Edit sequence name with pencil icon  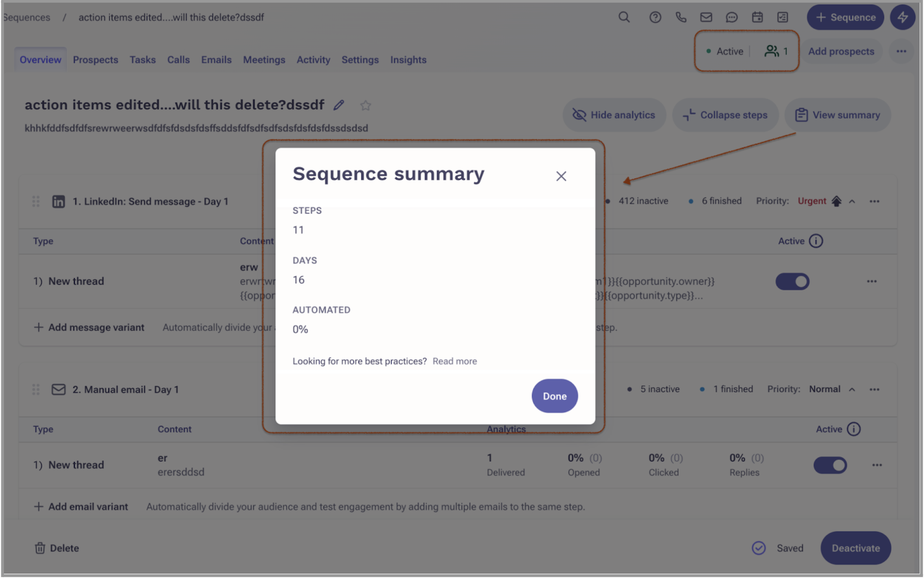pos(339,105)
